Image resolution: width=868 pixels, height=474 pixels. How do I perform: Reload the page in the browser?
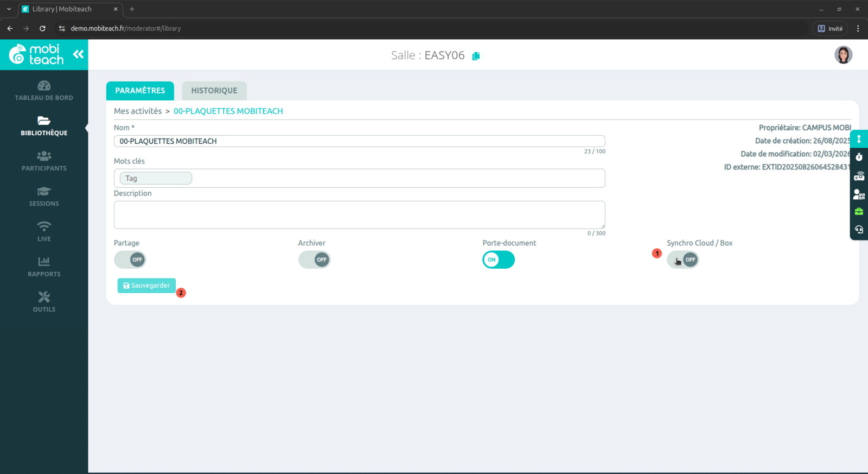(x=42, y=28)
